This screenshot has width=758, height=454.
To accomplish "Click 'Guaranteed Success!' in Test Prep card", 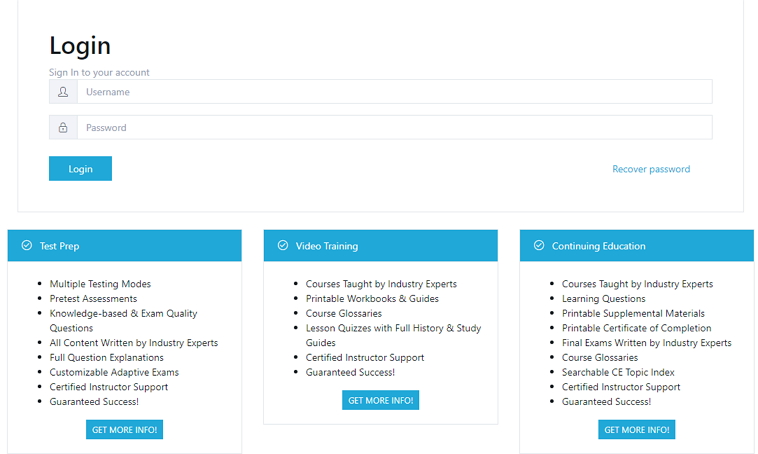I will tap(94, 402).
